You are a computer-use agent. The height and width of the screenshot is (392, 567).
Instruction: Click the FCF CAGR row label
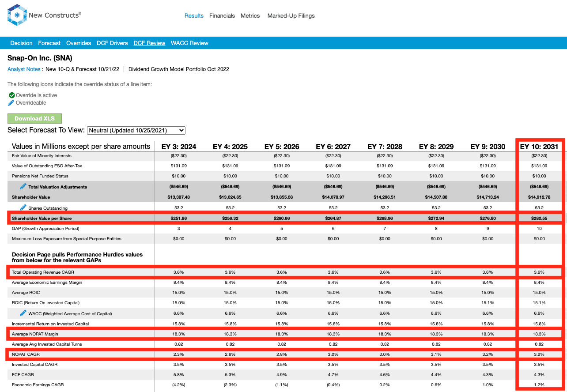[23, 375]
